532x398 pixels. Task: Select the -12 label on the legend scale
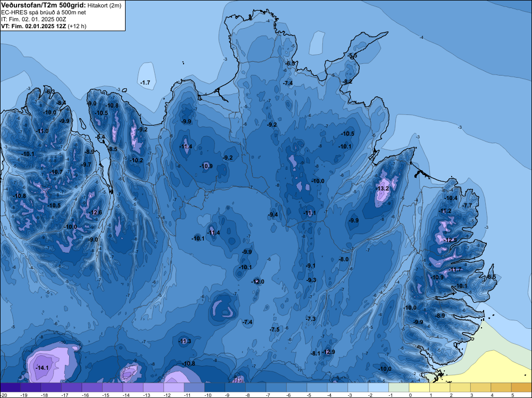tap(167, 395)
